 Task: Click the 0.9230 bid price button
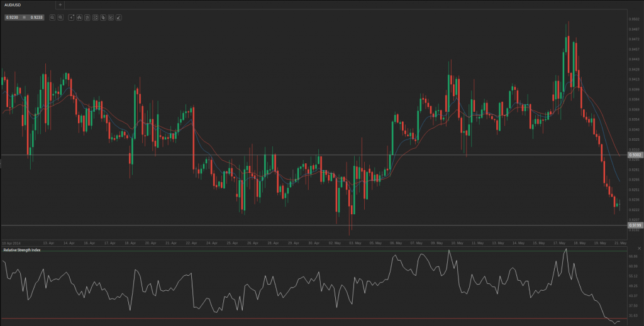[12, 18]
